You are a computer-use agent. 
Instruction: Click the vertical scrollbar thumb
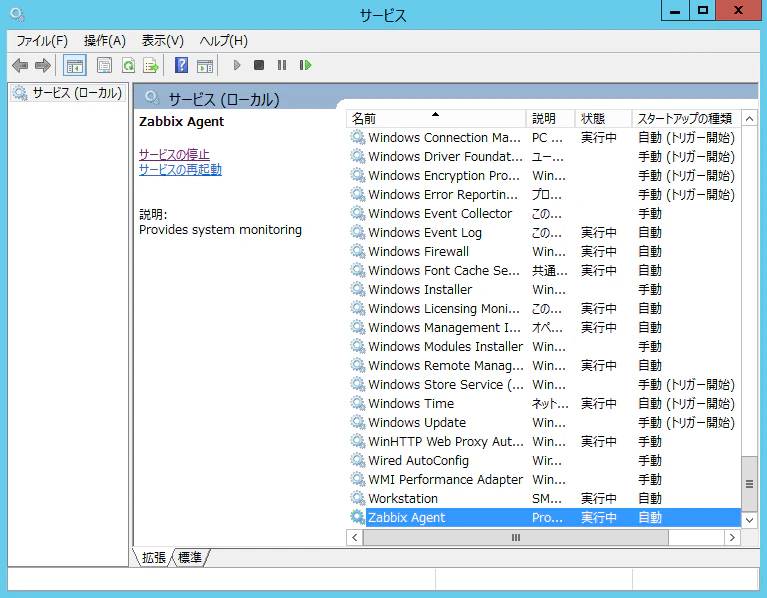pyautogui.click(x=749, y=484)
